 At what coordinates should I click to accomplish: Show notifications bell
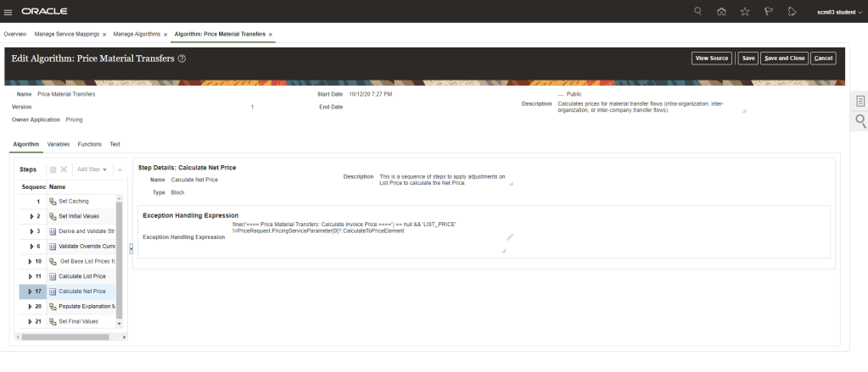tap(791, 12)
